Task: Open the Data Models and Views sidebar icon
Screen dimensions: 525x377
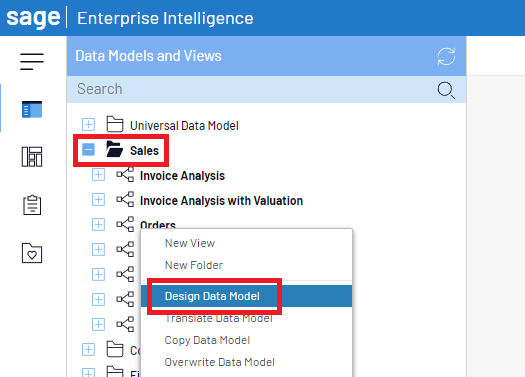Action: (x=32, y=109)
